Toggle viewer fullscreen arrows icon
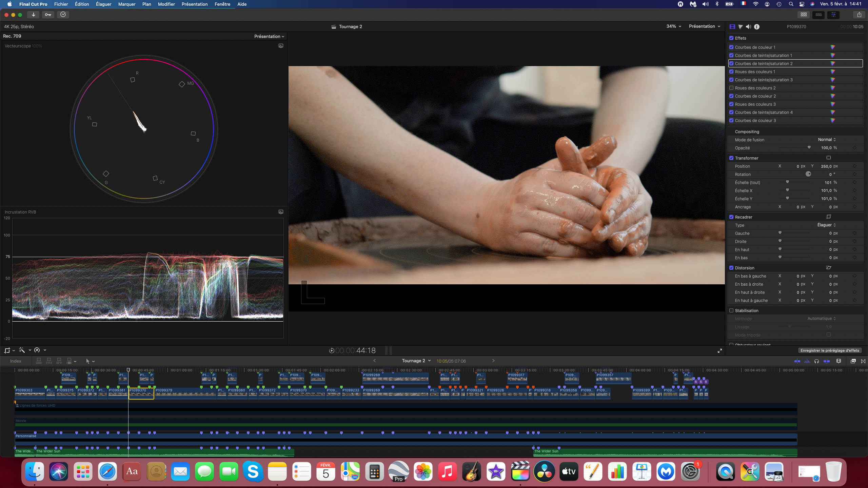 pos(719,351)
